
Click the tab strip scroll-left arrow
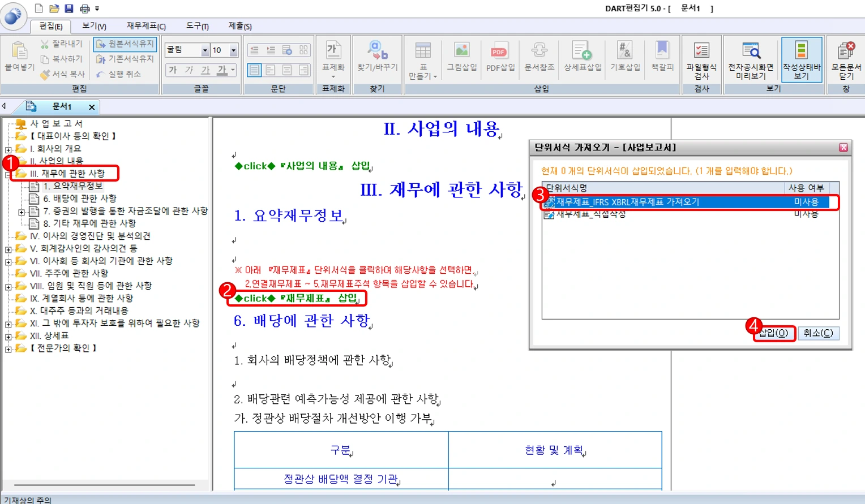pyautogui.click(x=4, y=106)
